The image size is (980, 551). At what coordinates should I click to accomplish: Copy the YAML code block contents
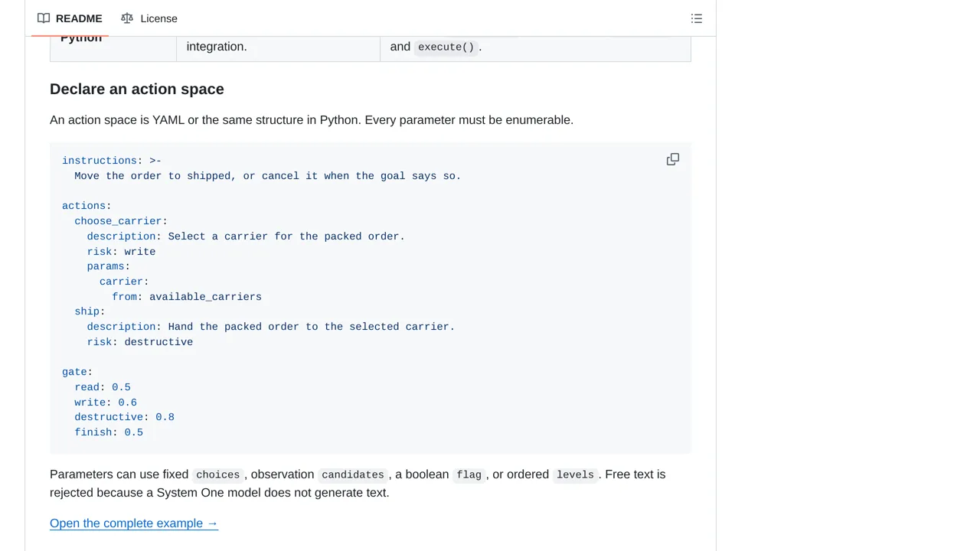click(673, 159)
